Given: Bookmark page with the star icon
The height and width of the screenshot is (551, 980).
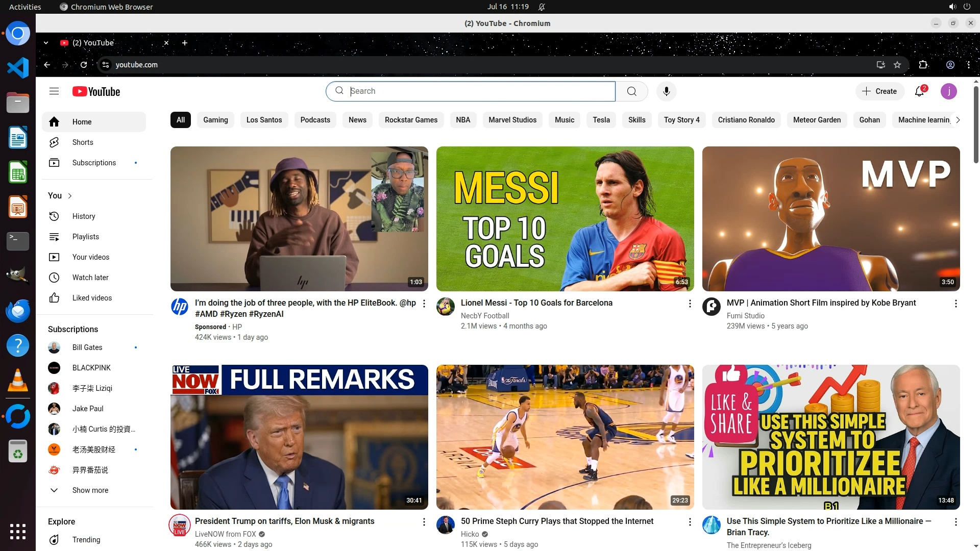Looking at the screenshot, I should point(897,65).
